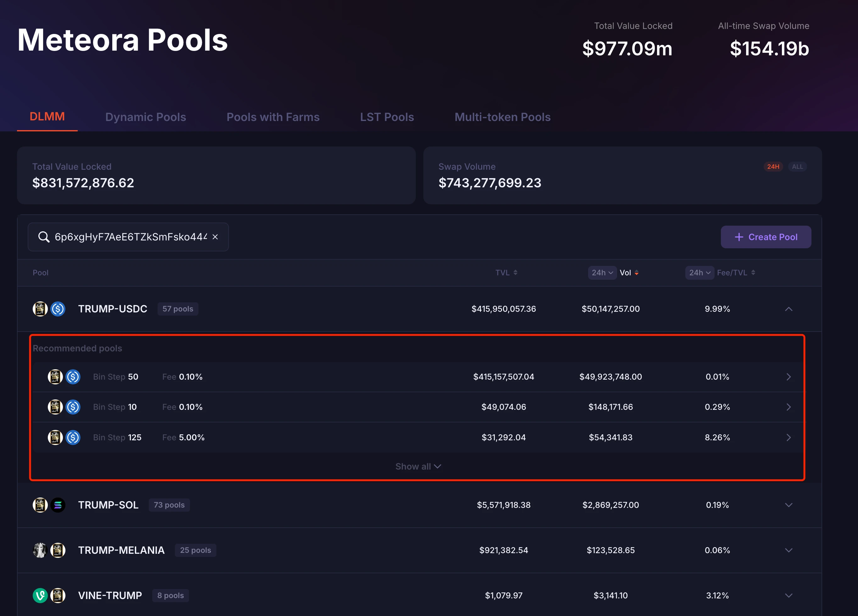
Task: Click the TRUMP-SOL pool name
Action: point(108,505)
